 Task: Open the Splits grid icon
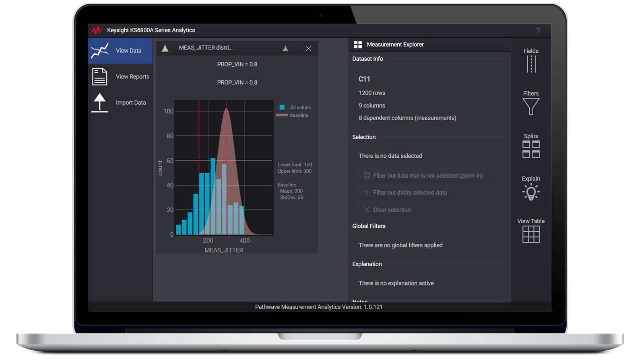click(x=531, y=149)
